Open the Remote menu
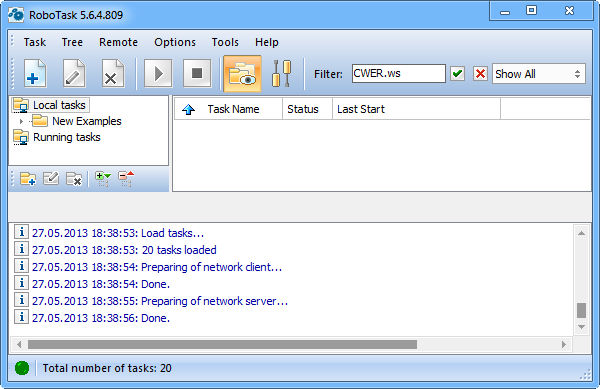 pos(119,42)
